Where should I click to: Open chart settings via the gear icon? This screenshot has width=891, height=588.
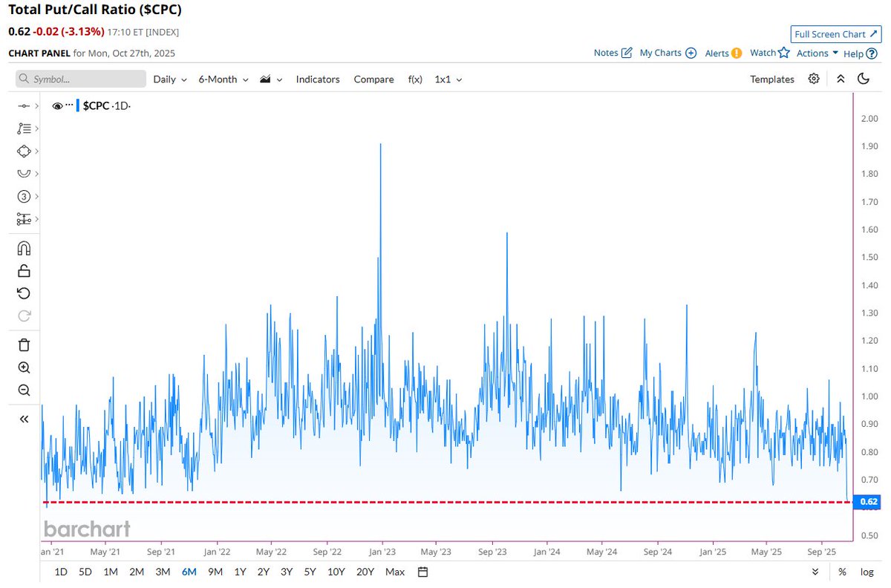pos(814,79)
